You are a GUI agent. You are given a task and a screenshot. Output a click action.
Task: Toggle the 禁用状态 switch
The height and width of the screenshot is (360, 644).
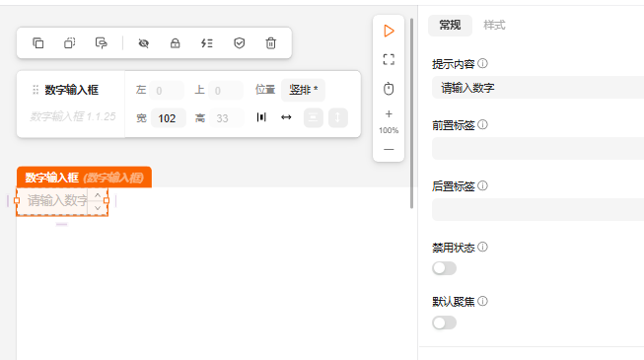(444, 268)
